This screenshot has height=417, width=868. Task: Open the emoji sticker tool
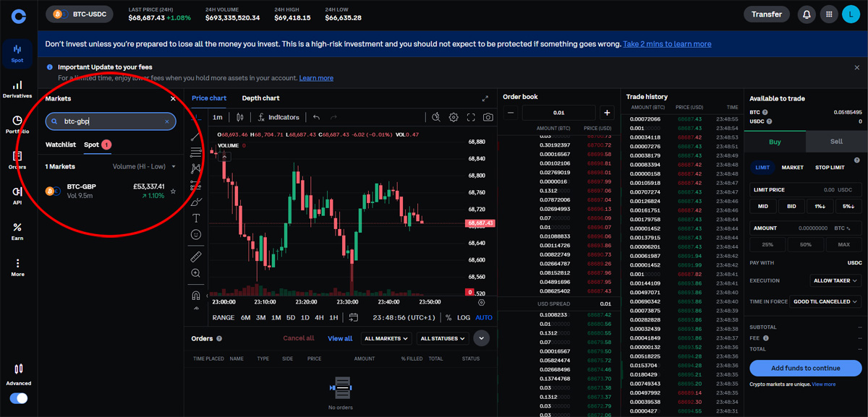click(x=196, y=235)
